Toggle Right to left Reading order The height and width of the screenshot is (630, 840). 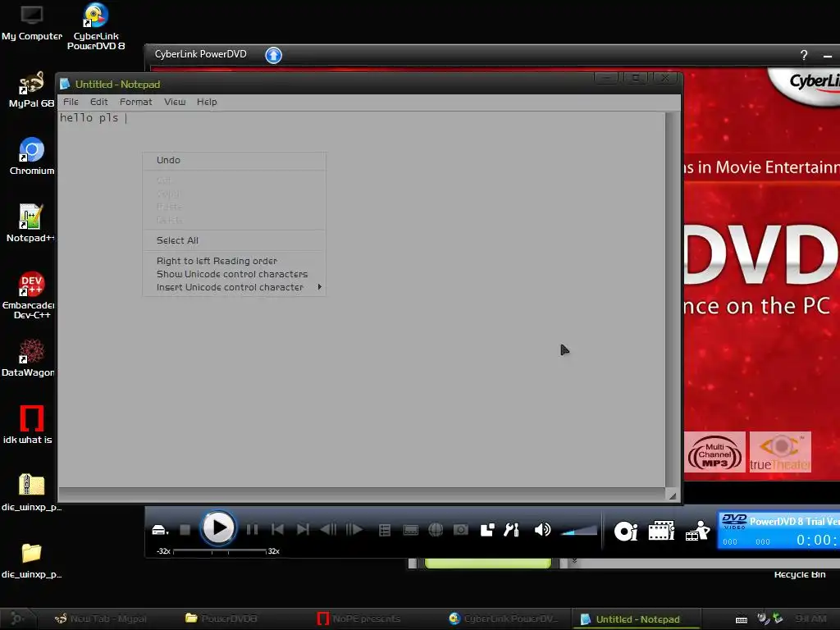click(234, 261)
